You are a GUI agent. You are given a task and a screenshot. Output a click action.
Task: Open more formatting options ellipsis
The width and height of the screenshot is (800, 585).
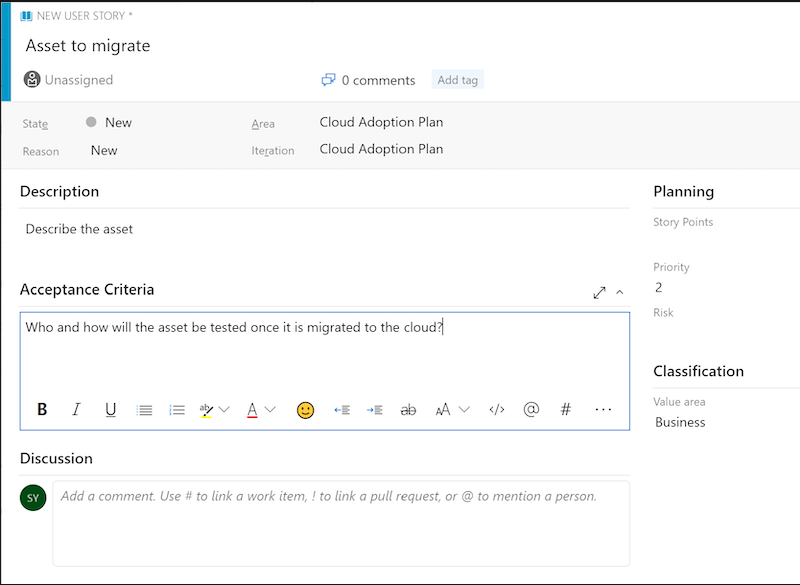[x=603, y=410]
